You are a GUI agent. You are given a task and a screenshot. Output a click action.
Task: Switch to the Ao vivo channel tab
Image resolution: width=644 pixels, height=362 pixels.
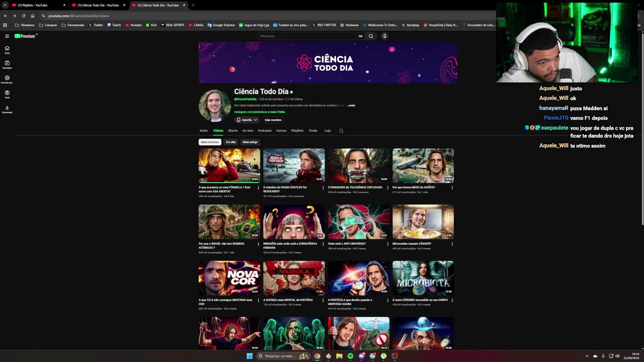(248, 131)
